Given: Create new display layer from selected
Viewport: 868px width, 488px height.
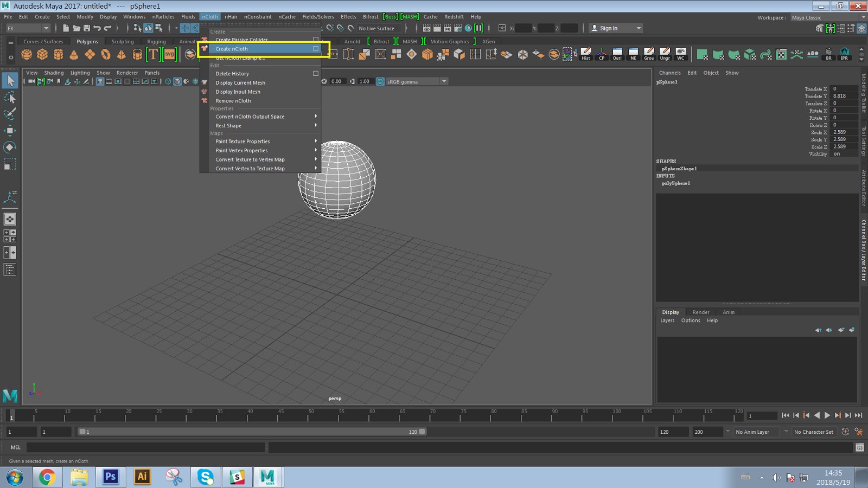Looking at the screenshot, I should 852,330.
